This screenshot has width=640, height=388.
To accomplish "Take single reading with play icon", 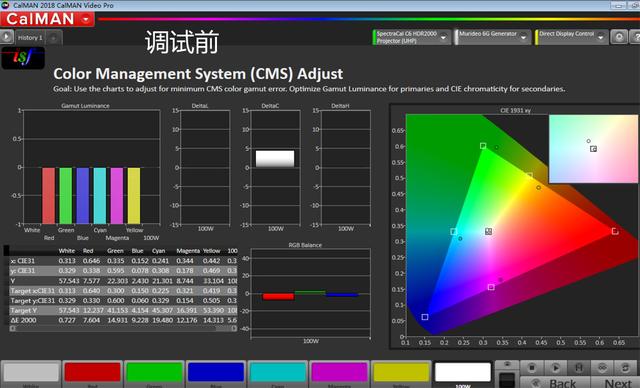I will click(x=556, y=368).
